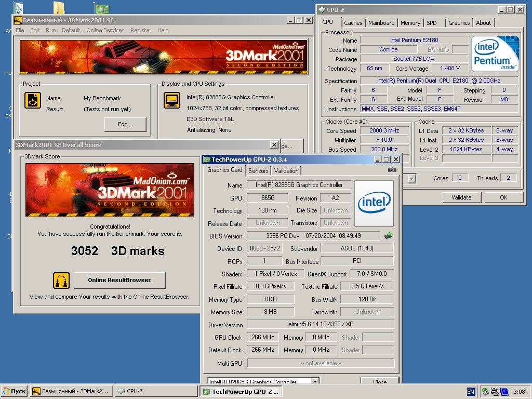The width and height of the screenshot is (532, 399).
Task: Click the 3DMark2001 Second Edition banner
Action: click(x=163, y=57)
